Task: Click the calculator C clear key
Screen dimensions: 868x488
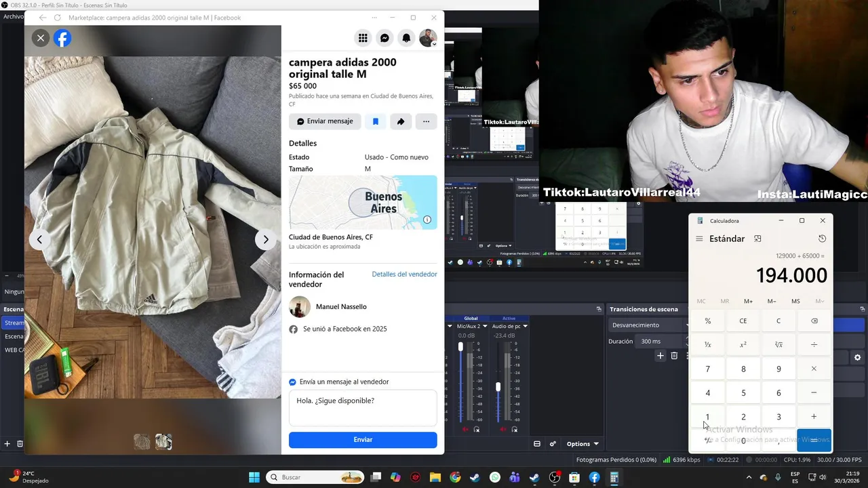Action: click(x=778, y=321)
